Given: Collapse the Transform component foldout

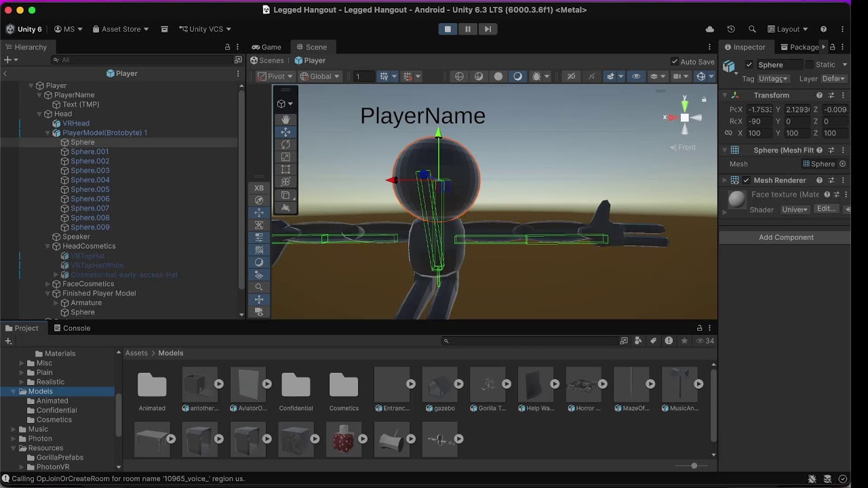Looking at the screenshot, I should point(724,96).
